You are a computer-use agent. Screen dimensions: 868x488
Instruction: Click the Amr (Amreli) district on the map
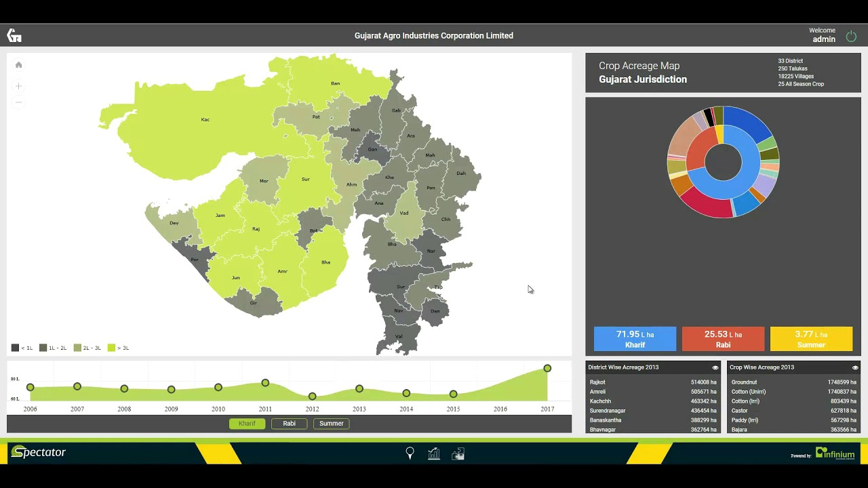[282, 272]
